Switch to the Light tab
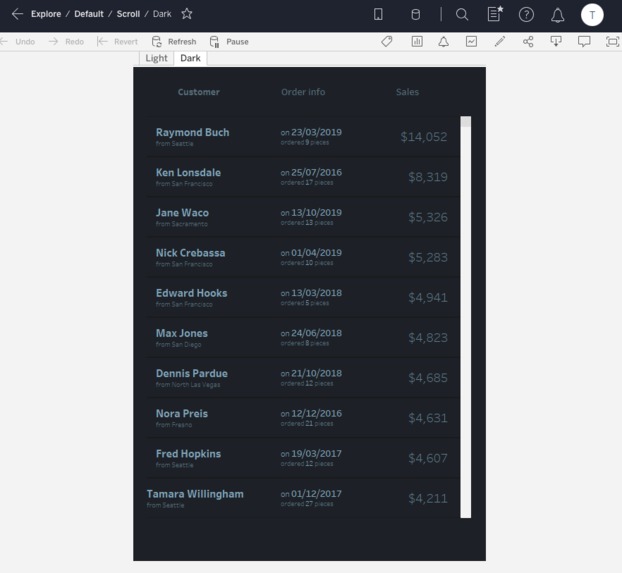Screen dimensions: 622x573 (x=156, y=58)
